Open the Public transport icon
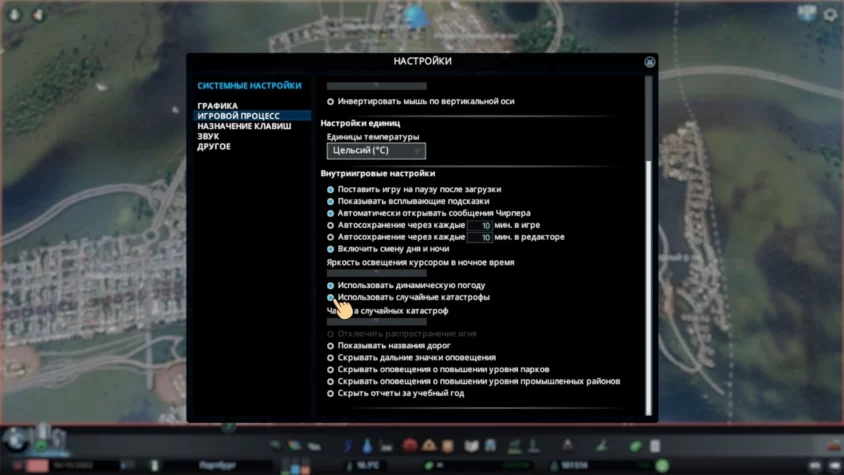844x475 pixels. tap(490, 446)
